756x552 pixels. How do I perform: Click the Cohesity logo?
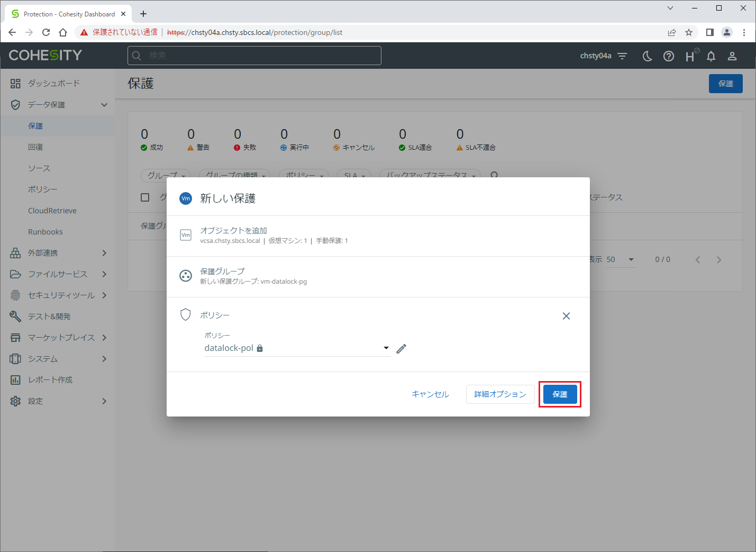point(45,55)
